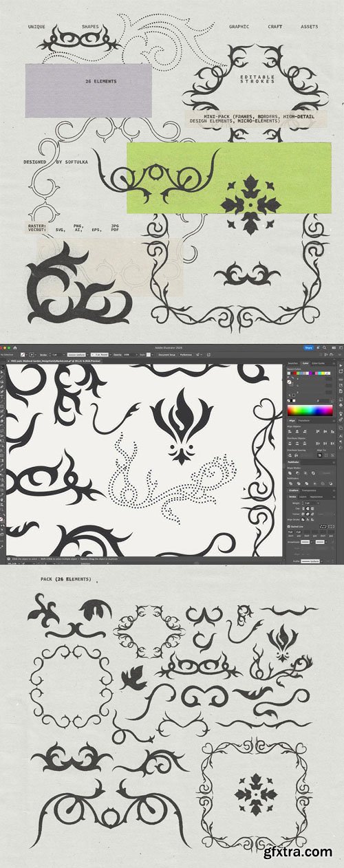The height and width of the screenshot is (868, 344).
Task: Select Miter Join corner option
Action: [303, 514]
